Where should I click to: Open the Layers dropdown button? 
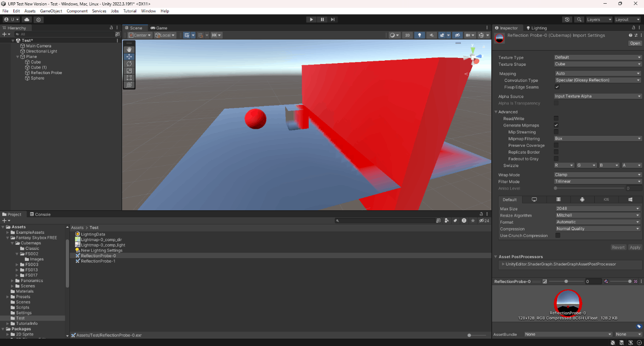click(598, 20)
